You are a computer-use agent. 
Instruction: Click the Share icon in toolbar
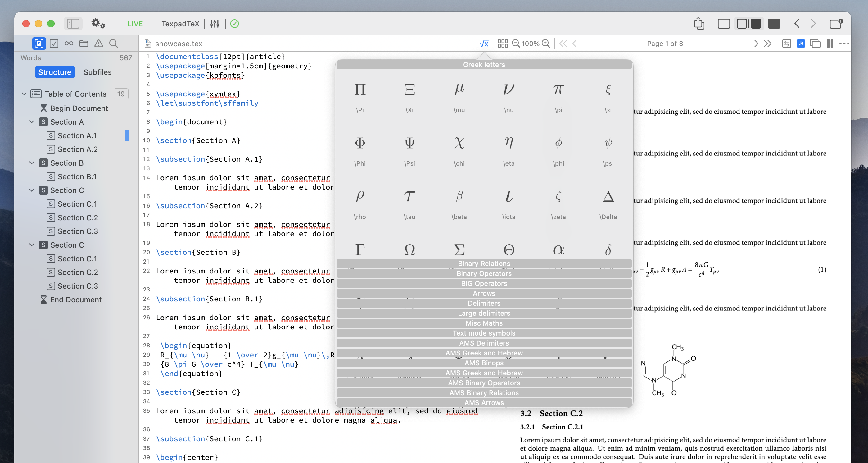699,23
